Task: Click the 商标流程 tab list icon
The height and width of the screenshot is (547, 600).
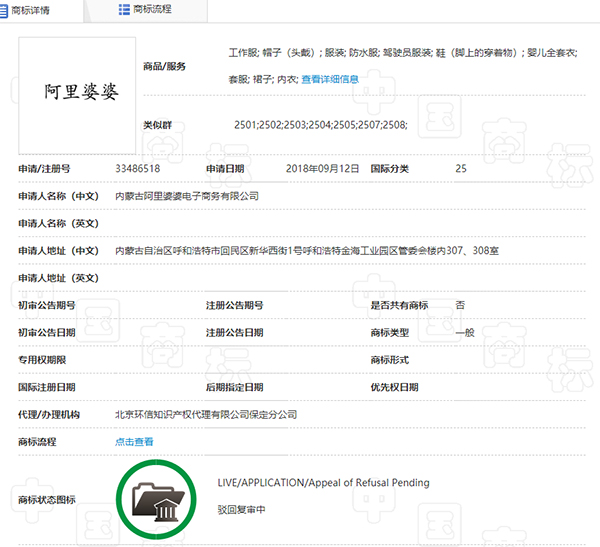Action: pyautogui.click(x=124, y=10)
